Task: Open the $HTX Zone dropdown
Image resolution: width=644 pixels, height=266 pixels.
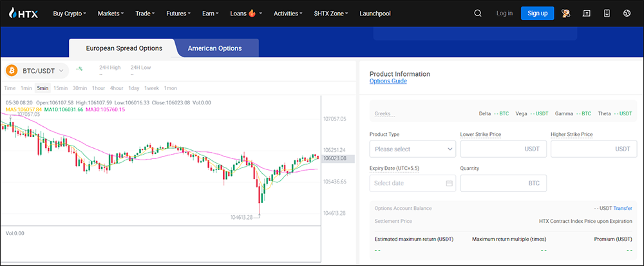Action: point(331,13)
